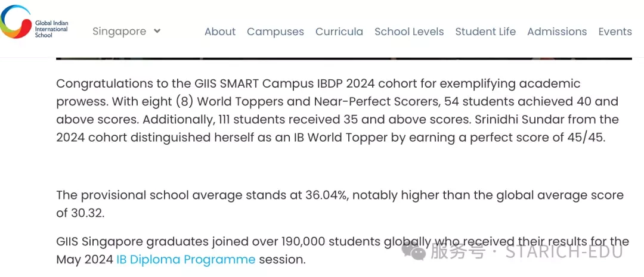
Task: Click the Global Indian International School logo
Action: (34, 22)
